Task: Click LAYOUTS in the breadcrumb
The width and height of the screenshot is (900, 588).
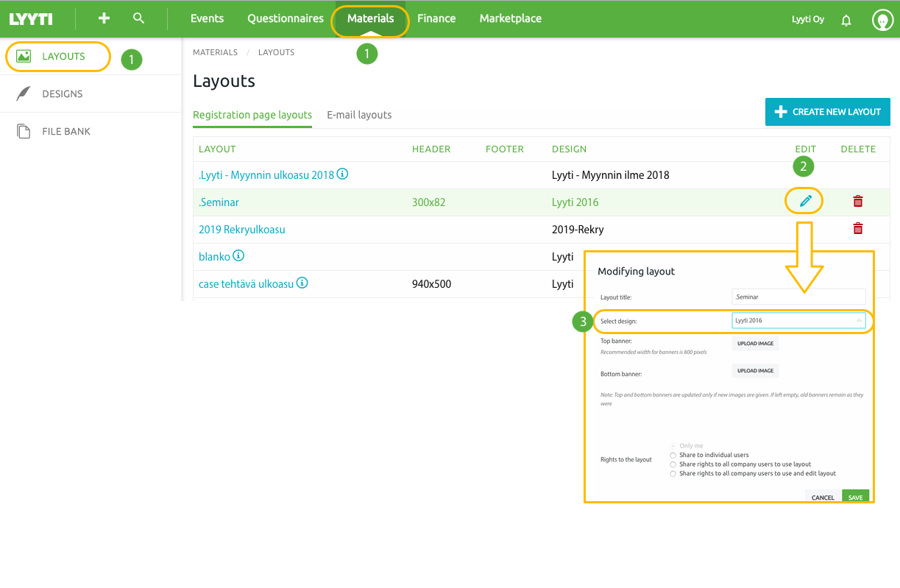Action: pyautogui.click(x=276, y=52)
